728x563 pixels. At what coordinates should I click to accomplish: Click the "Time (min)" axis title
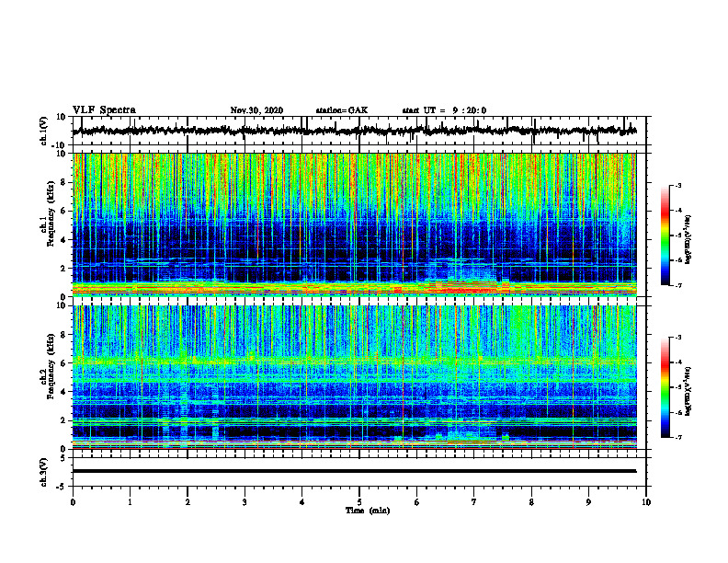coord(368,511)
